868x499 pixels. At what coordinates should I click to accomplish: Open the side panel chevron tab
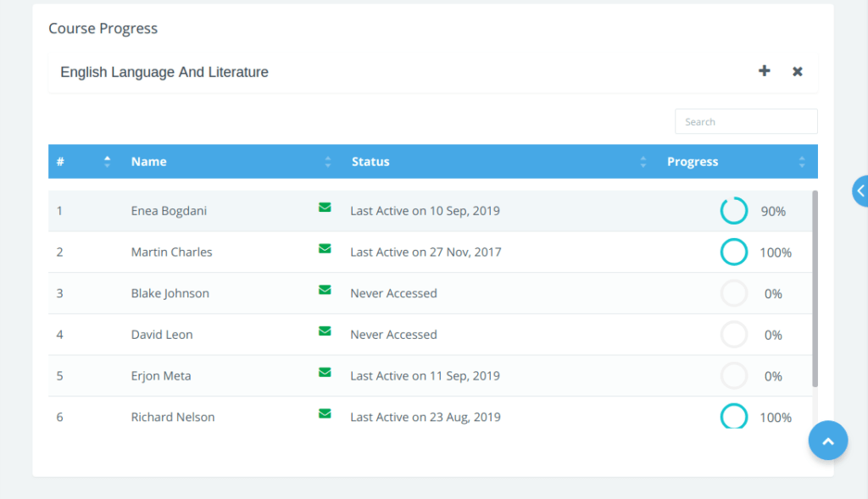[860, 191]
